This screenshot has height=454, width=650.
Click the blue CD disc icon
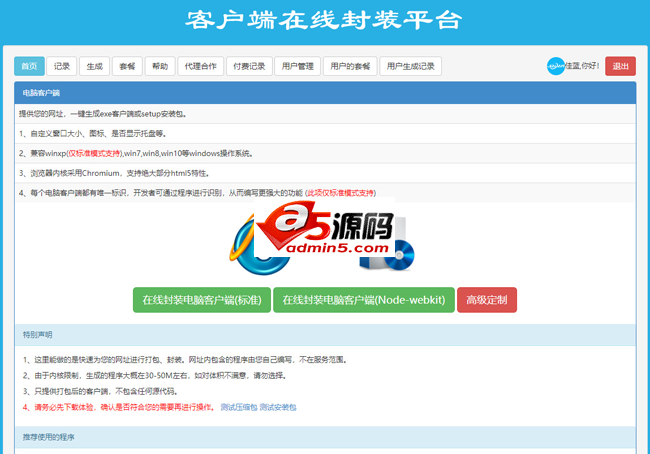tap(399, 255)
